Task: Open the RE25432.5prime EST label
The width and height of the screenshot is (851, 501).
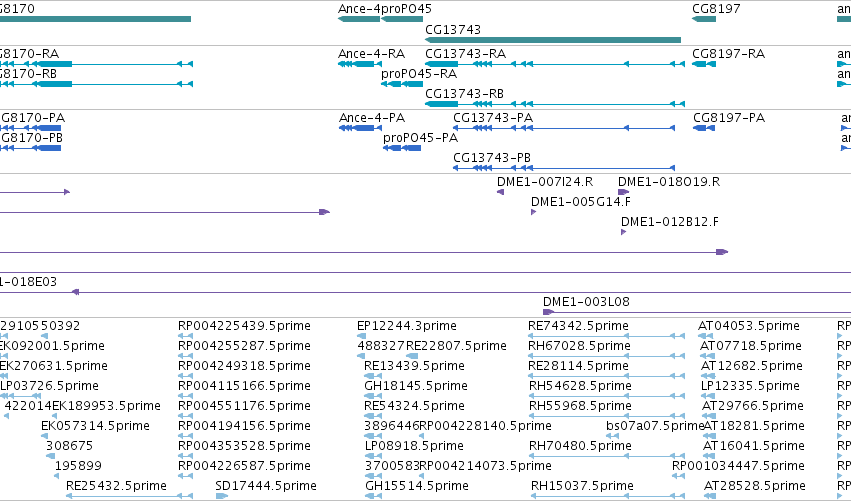Action: tap(117, 486)
